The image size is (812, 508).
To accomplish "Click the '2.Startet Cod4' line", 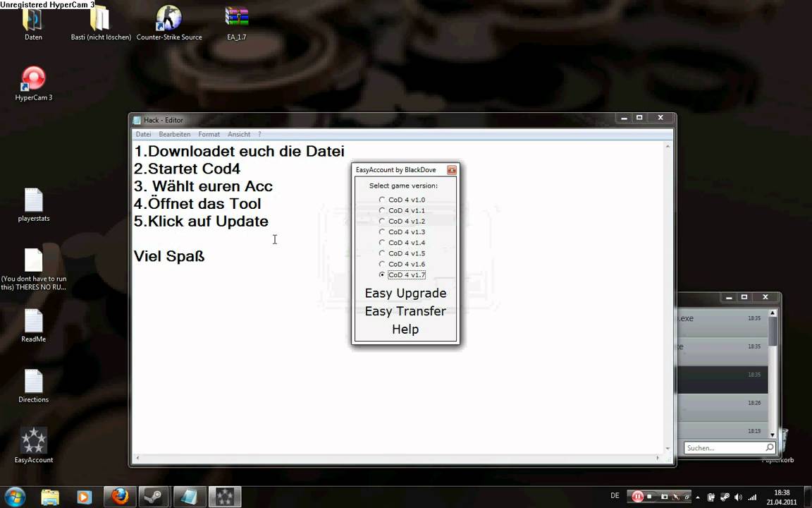I will point(187,169).
